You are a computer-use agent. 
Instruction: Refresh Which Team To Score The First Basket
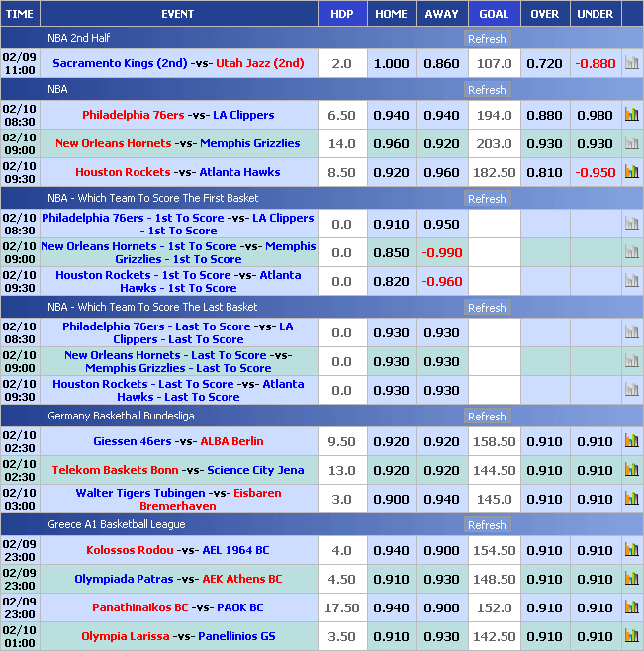[x=487, y=199]
